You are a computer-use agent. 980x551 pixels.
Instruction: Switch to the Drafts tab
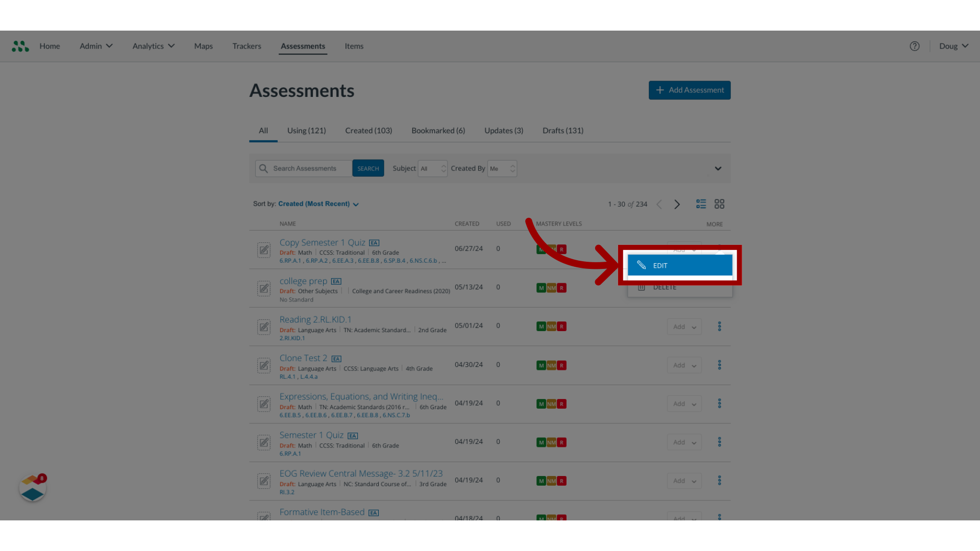tap(562, 130)
